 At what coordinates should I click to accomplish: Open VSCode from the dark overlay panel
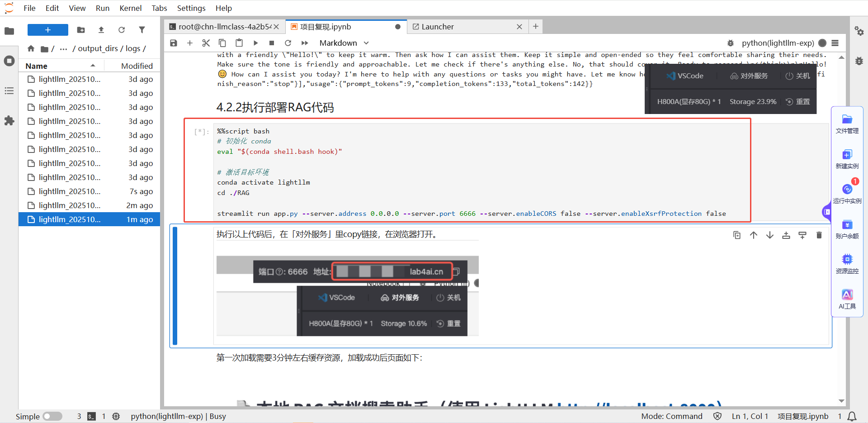[684, 76]
